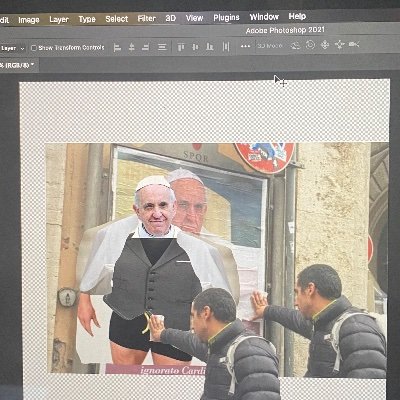Open the Filter menu
400x400 pixels.
click(x=147, y=18)
